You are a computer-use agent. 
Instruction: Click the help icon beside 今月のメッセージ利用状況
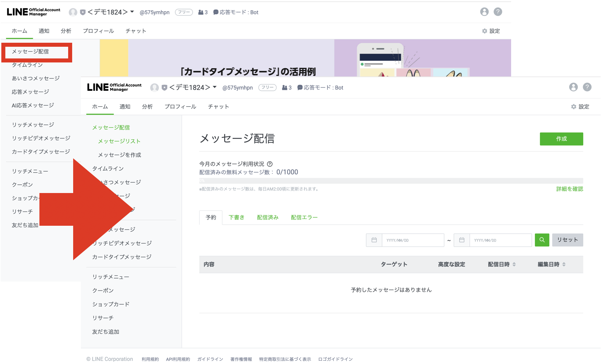pyautogui.click(x=270, y=164)
